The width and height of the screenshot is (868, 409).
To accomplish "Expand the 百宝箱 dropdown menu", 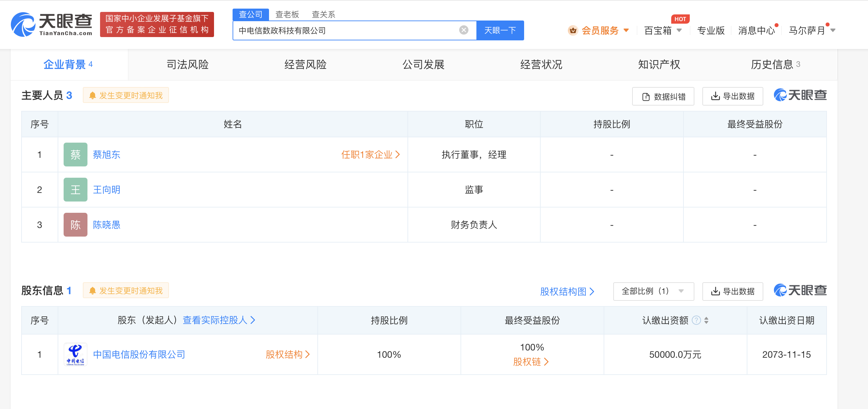I will click(x=663, y=31).
